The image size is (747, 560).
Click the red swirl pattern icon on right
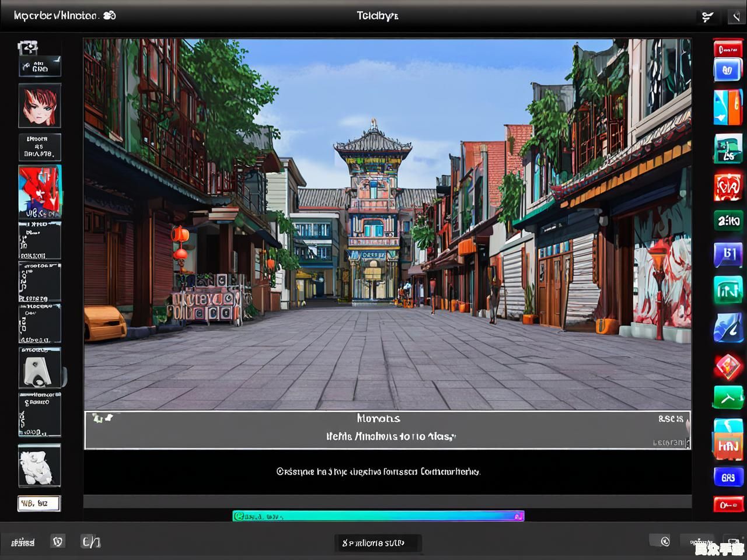pos(728,187)
